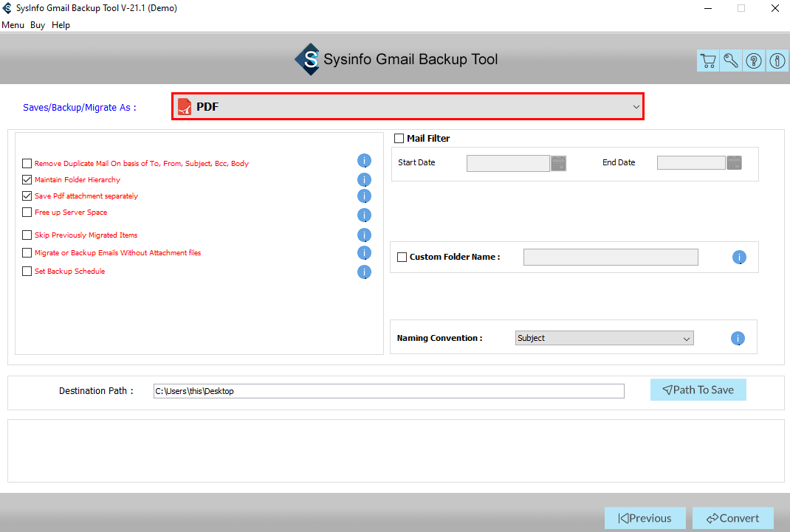
Task: Click the Previous button
Action: 645,518
